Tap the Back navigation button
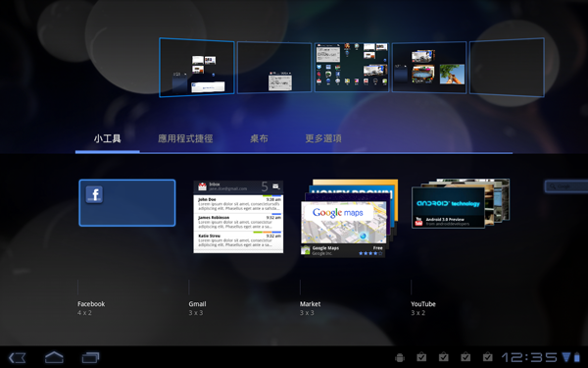 coord(18,357)
